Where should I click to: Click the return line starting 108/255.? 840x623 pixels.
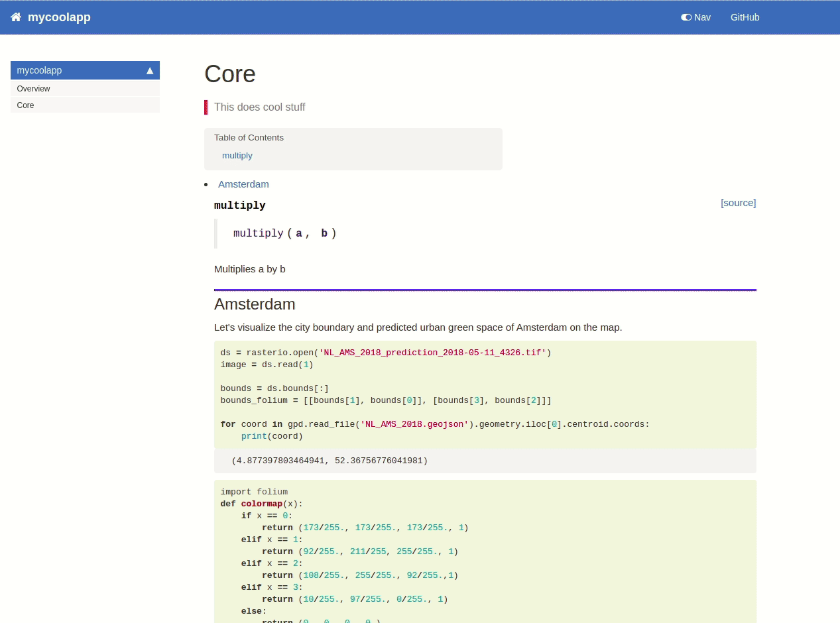coord(360,575)
